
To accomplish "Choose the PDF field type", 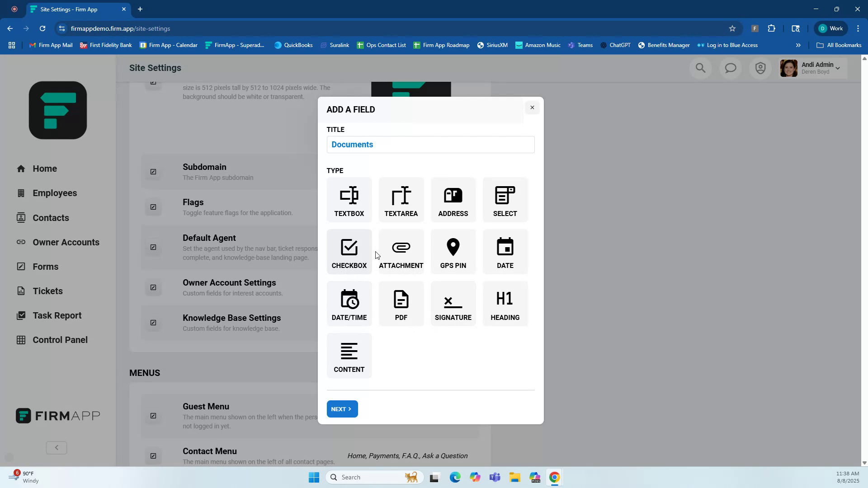I will pos(401,303).
